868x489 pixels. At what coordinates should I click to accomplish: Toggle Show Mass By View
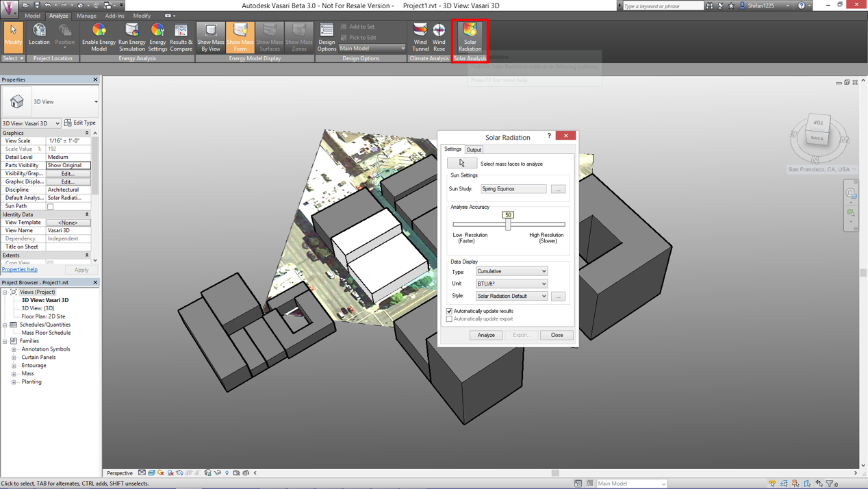coord(211,37)
